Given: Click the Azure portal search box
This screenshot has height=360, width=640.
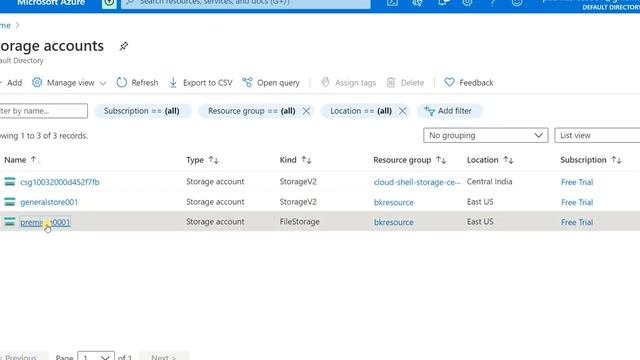Looking at the screenshot, I should [x=246, y=3].
